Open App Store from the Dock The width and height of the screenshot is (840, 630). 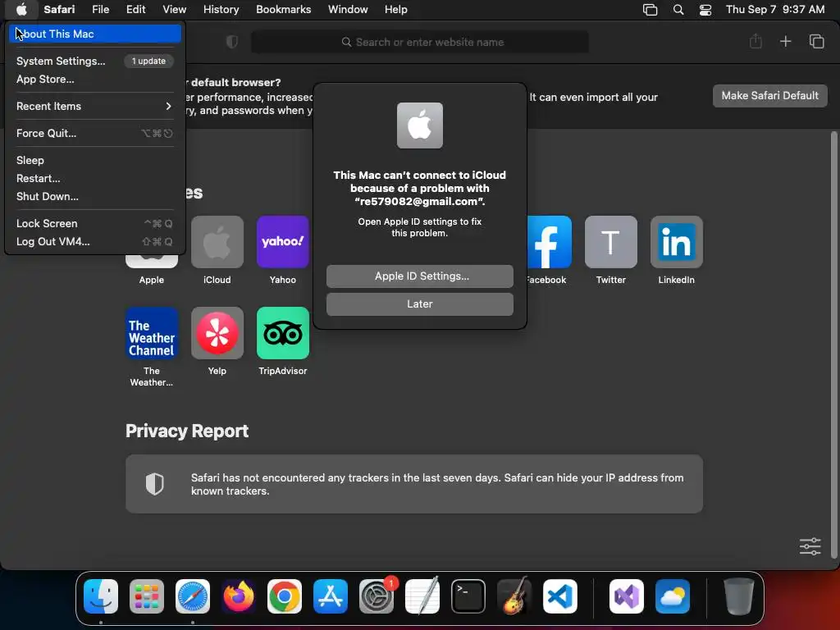(331, 596)
